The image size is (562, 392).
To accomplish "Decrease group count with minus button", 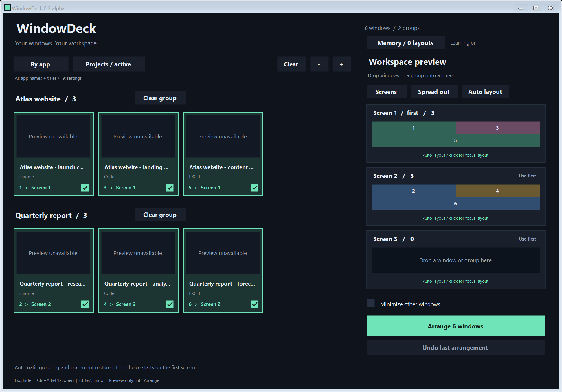I will (x=319, y=64).
